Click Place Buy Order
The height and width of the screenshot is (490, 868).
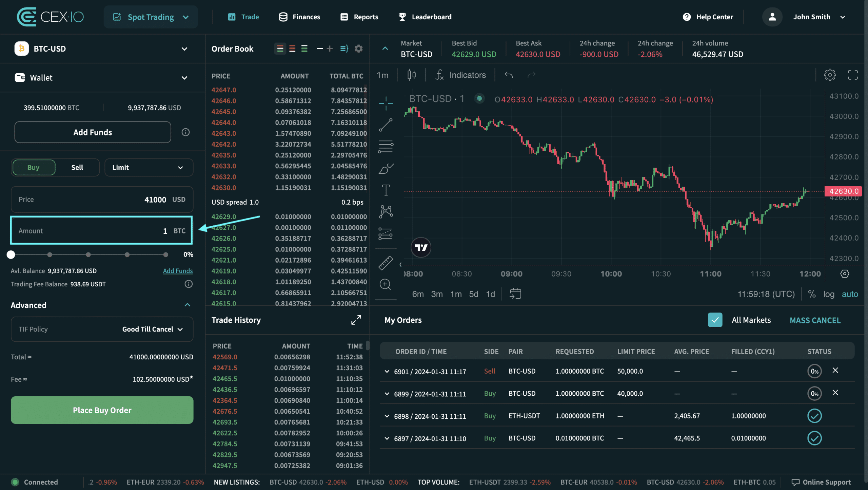pyautogui.click(x=102, y=410)
